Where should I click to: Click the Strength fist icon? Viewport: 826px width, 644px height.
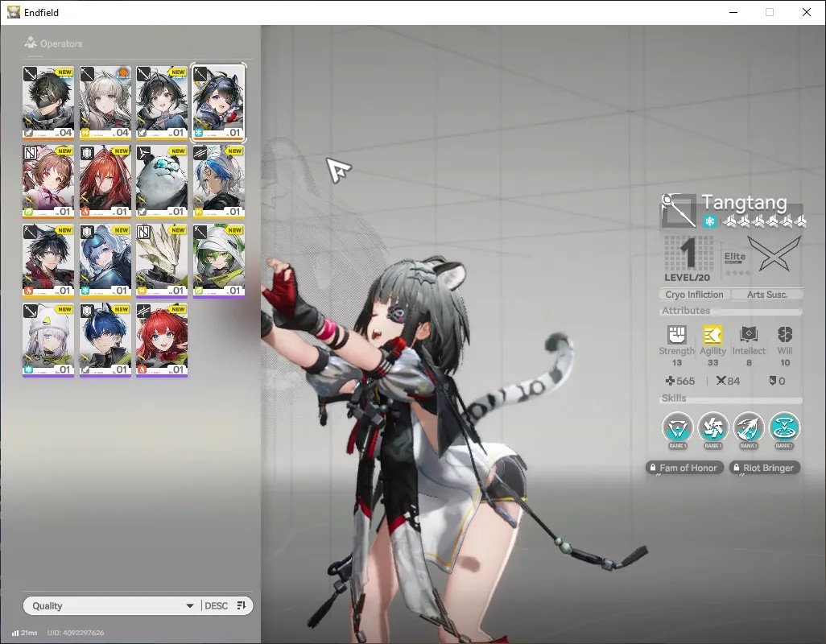[677, 334]
